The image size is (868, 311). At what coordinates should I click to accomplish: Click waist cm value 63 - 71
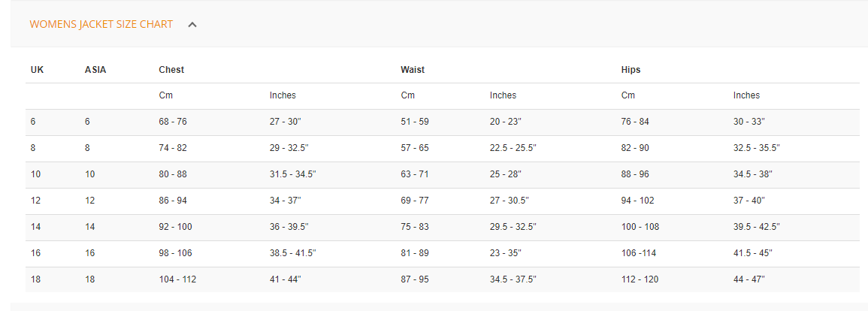415,174
